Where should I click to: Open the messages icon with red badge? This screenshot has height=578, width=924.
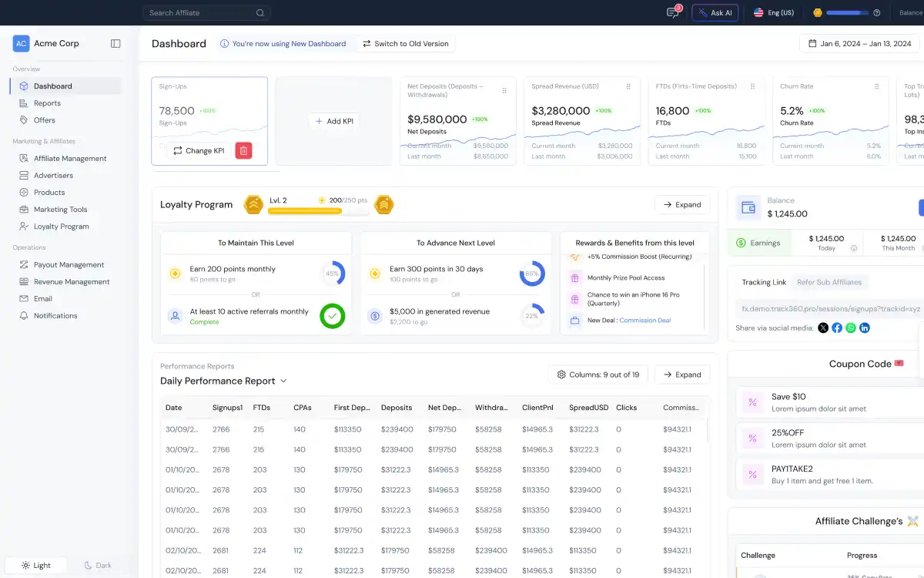[673, 12]
